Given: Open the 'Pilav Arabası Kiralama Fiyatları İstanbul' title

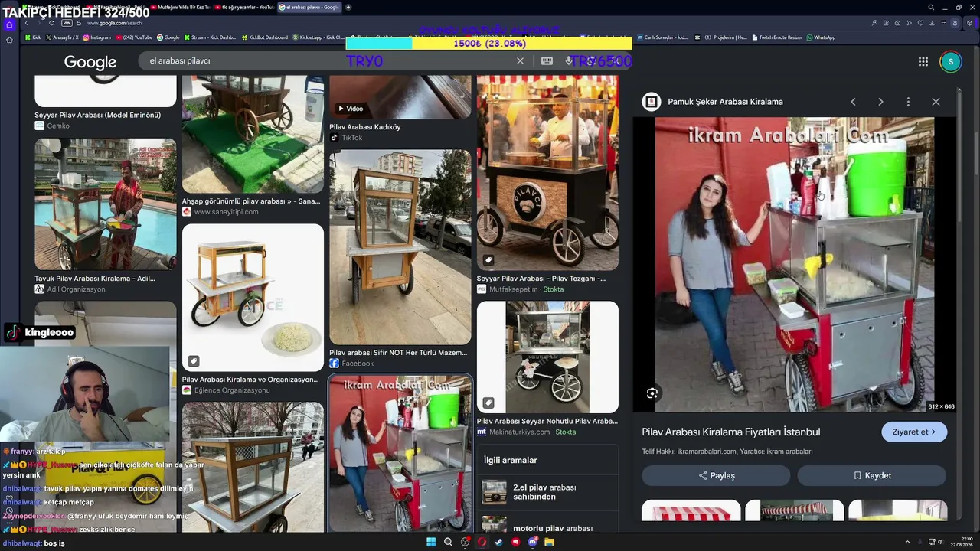Looking at the screenshot, I should coord(731,432).
